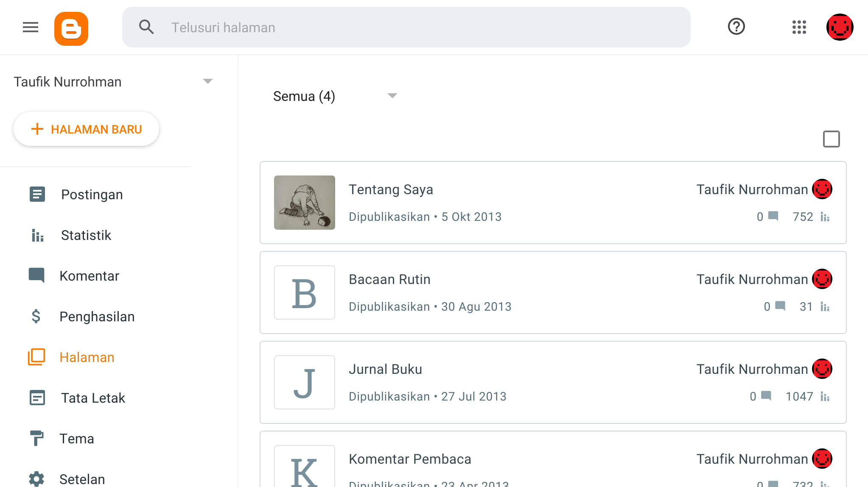This screenshot has width=868, height=487.
Task: Open the Bacaan Rutin page title
Action: [389, 279]
